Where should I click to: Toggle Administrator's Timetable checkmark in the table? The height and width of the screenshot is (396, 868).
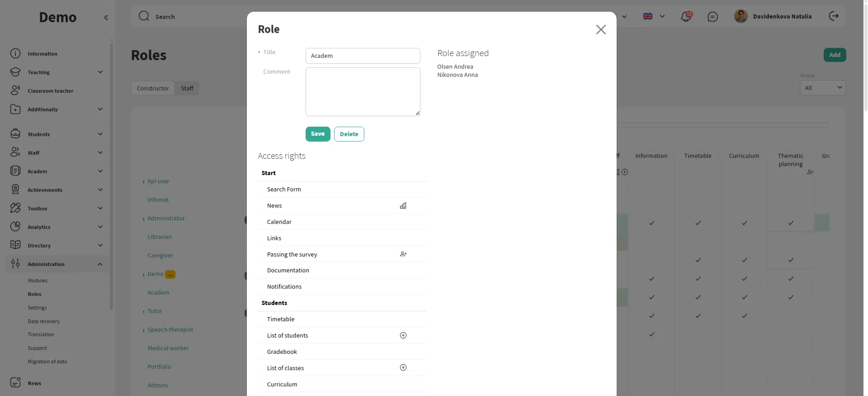tap(698, 223)
